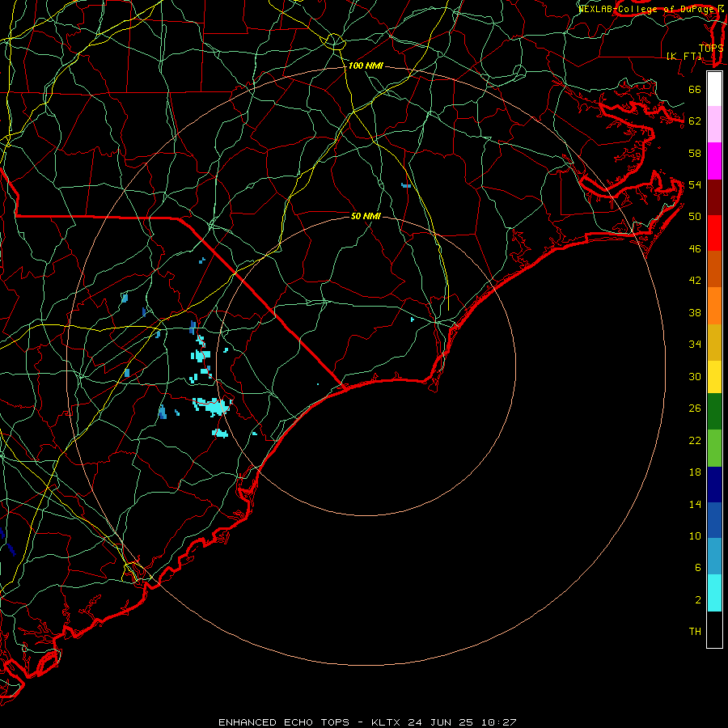Click the navy 14-18 kft legend swatch
728x728 pixels.
(x=714, y=485)
